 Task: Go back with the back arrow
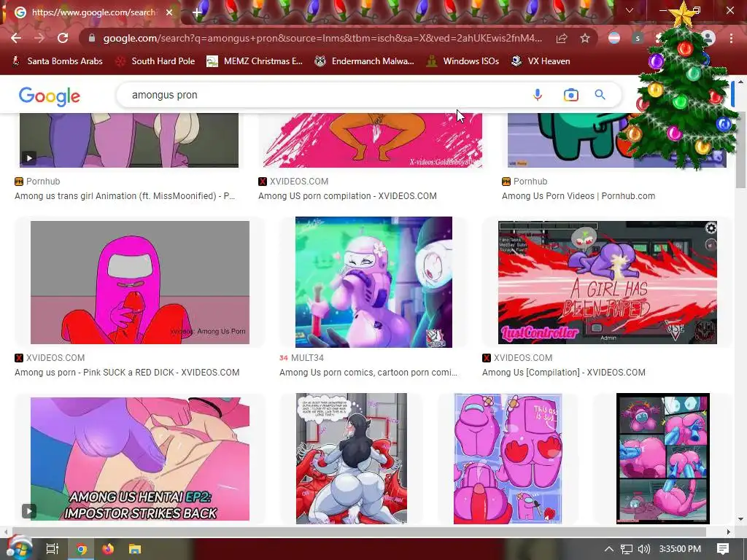click(x=16, y=38)
